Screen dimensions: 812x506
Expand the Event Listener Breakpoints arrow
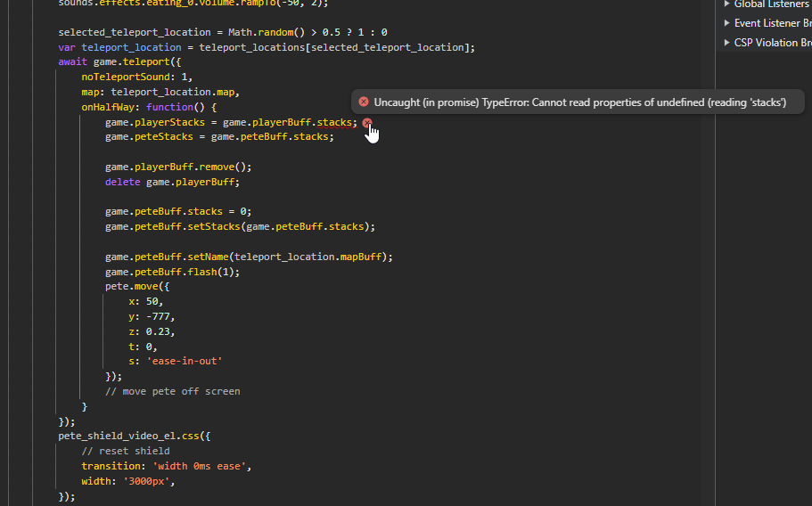(726, 23)
